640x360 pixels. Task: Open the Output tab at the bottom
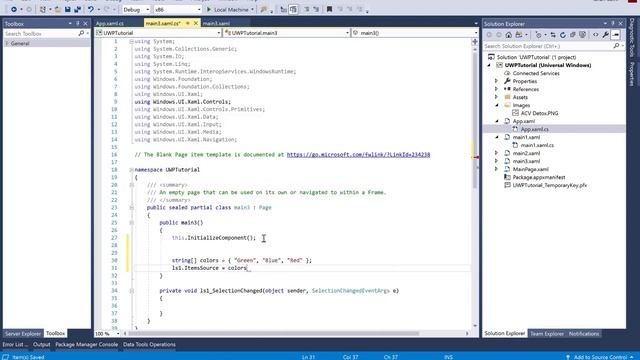41,344
